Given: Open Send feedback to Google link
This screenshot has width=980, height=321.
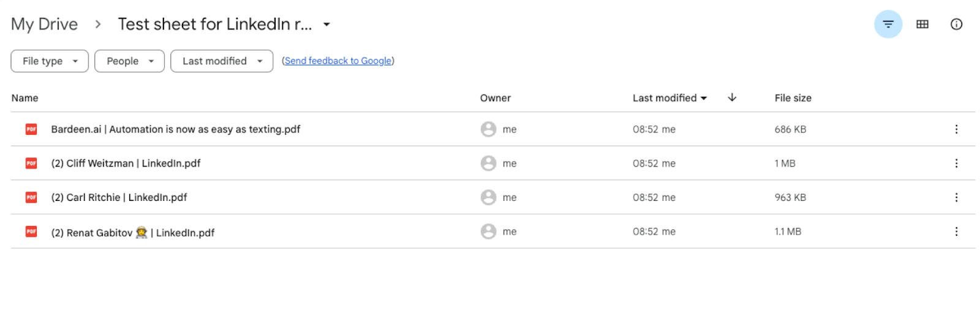Looking at the screenshot, I should coord(338,61).
